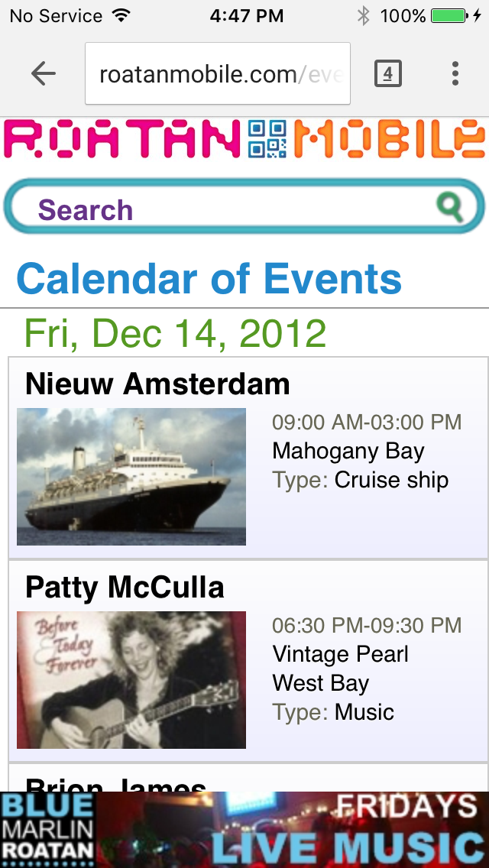The image size is (489, 868).
Task: Open the Patty McCulla event title
Action: [x=125, y=587]
